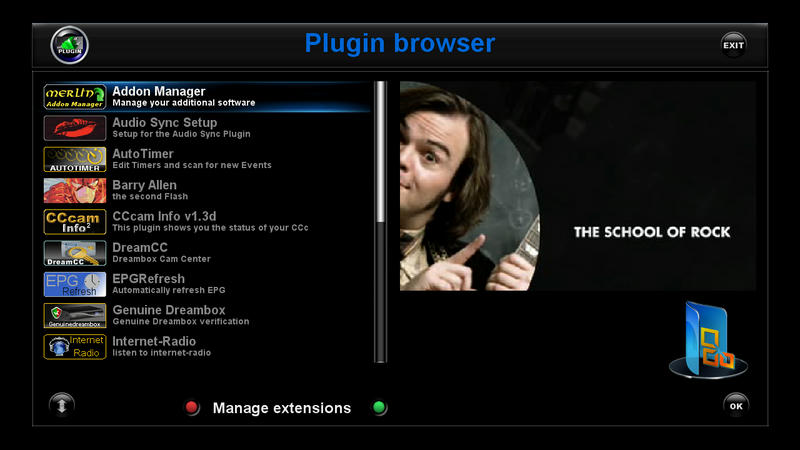Viewport: 800px width, 450px height.
Task: Select the Addon Manager entry title
Action: (159, 91)
